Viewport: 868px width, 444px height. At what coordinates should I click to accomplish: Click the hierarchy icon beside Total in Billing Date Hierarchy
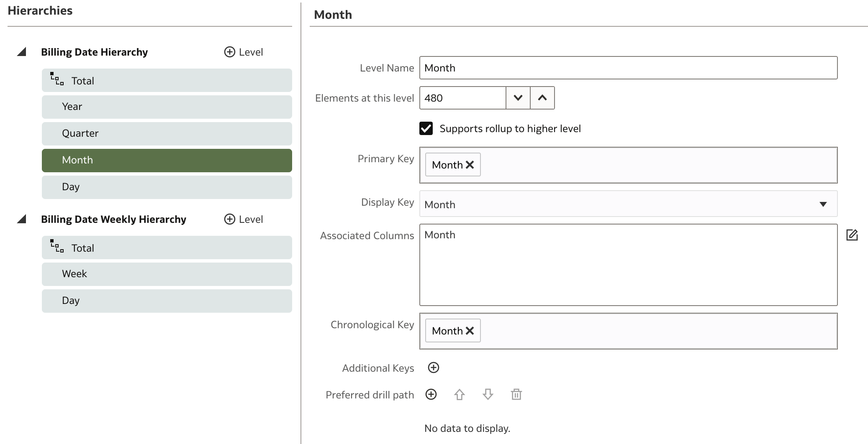point(57,79)
